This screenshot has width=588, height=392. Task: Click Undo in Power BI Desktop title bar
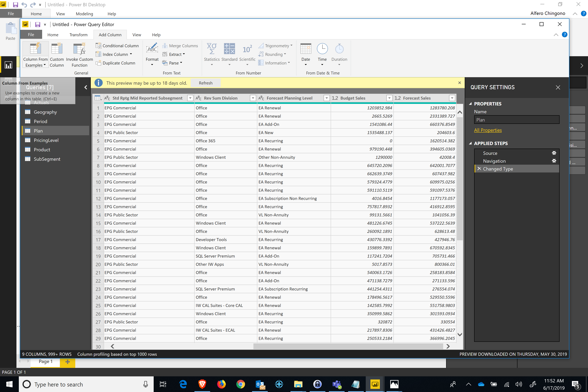pos(24,5)
